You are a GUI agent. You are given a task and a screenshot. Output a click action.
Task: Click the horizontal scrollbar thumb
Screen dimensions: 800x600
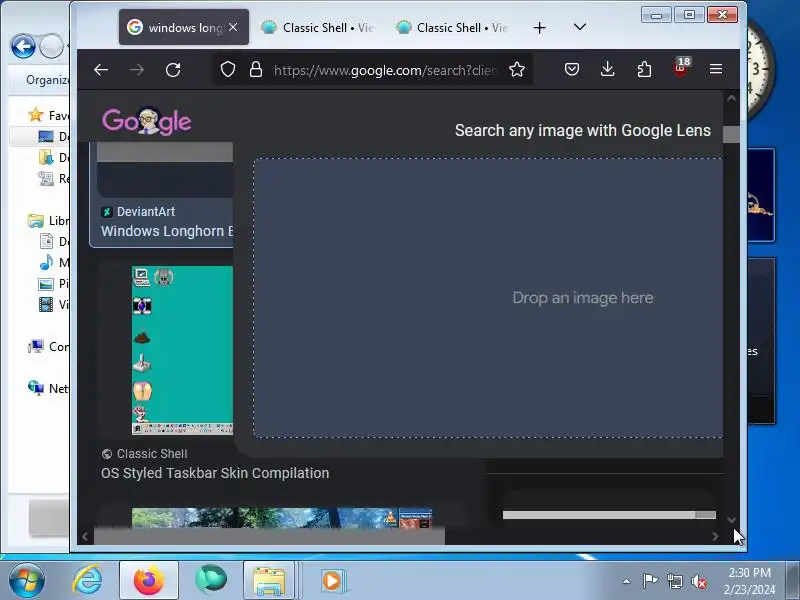pyautogui.click(x=269, y=536)
